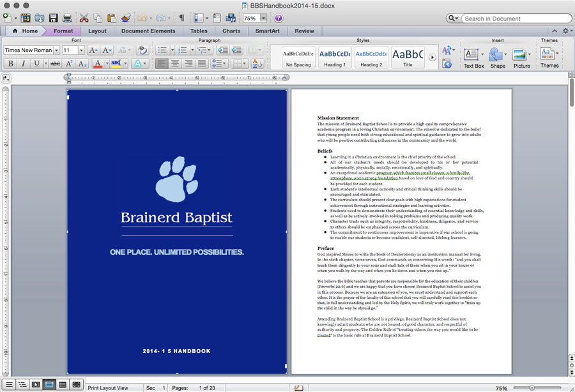Open the line spacing dropdown

click(219, 64)
